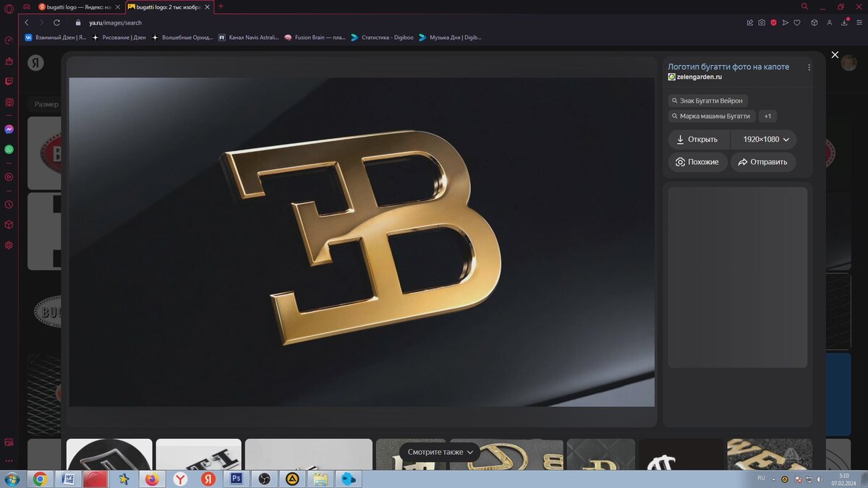
Task: Find similar images with 'Похожие'
Action: pyautogui.click(x=698, y=162)
